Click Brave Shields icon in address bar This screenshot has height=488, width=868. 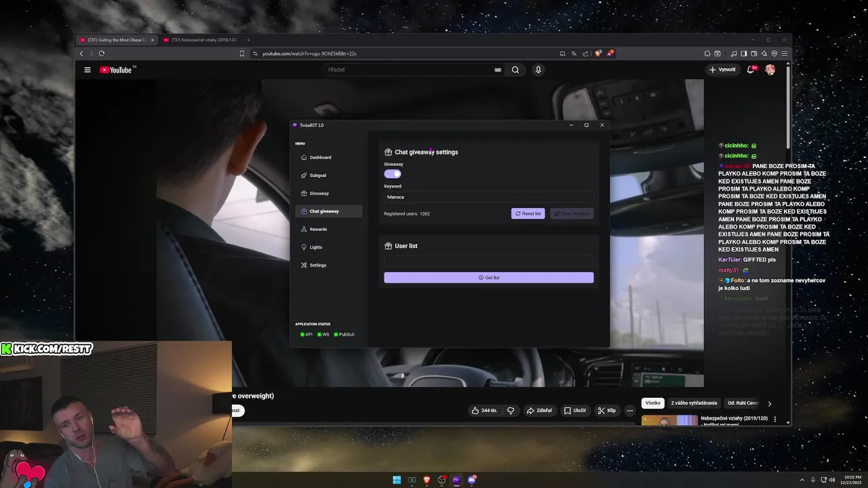pyautogui.click(x=598, y=54)
